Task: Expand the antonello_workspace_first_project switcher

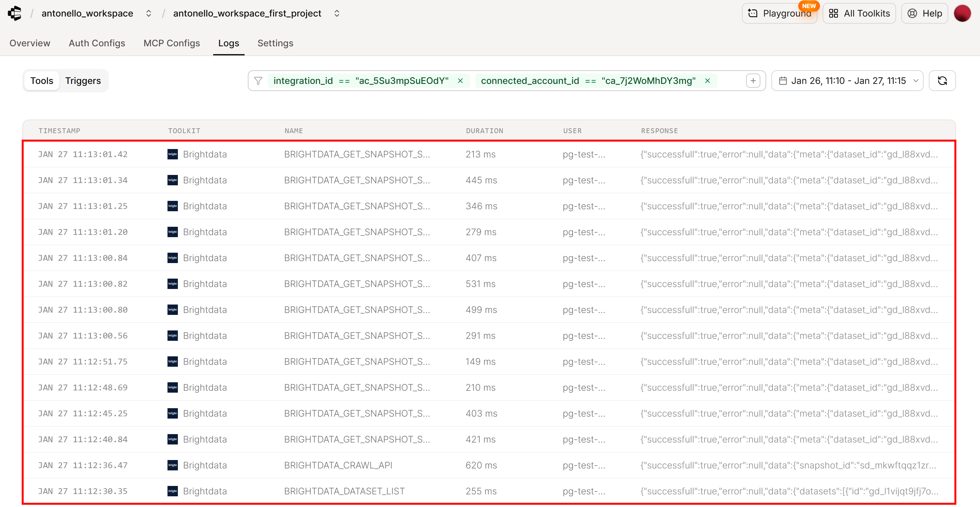Action: click(337, 13)
